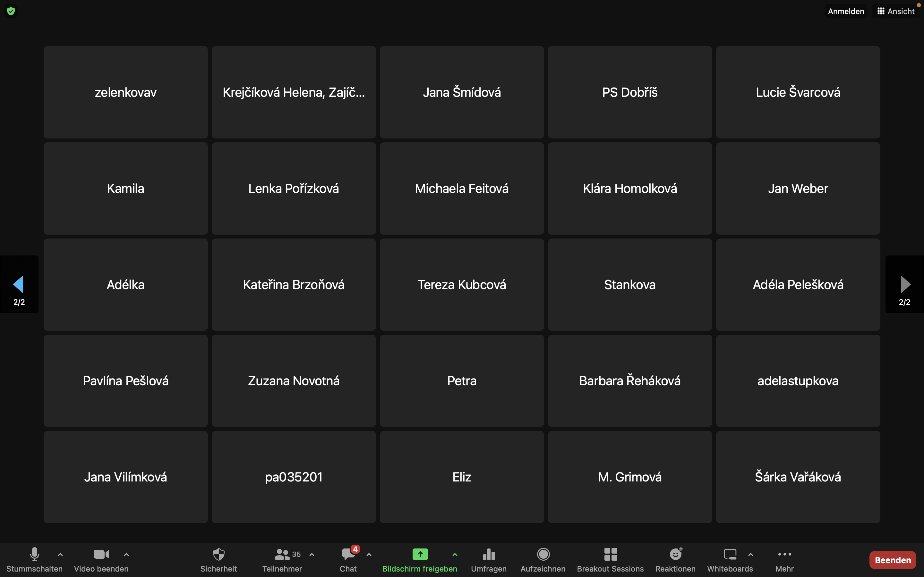This screenshot has width=924, height=577.
Task: Expand audio options arrow beside Stummschalten
Action: 60,555
